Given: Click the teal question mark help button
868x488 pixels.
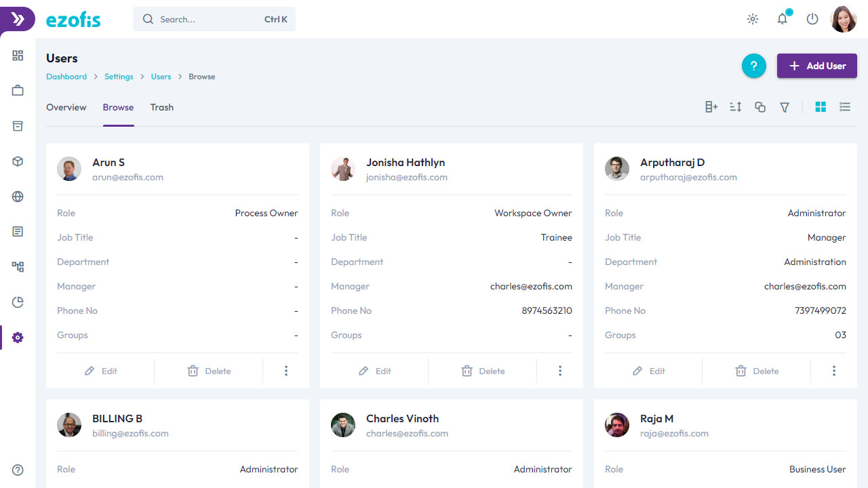Looking at the screenshot, I should [754, 66].
